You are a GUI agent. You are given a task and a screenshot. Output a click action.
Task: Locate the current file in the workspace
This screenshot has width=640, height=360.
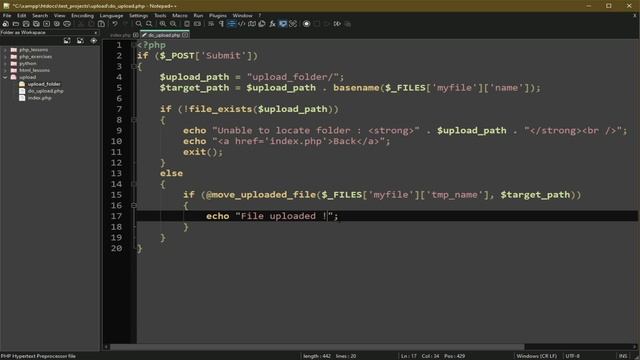[x=93, y=40]
